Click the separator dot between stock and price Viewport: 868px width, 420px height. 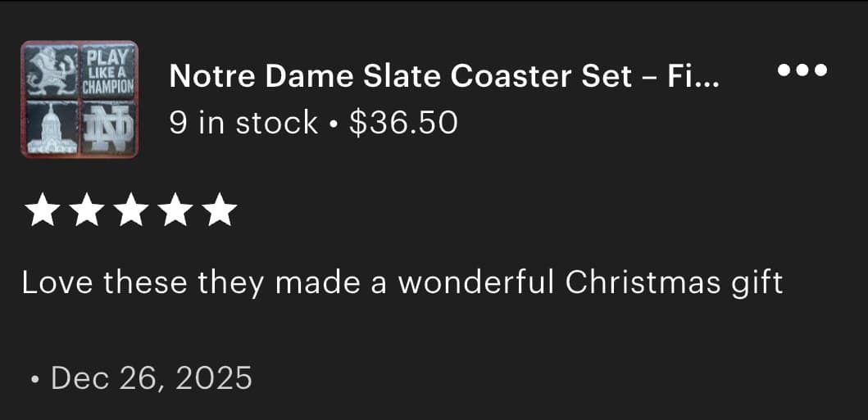click(333, 124)
